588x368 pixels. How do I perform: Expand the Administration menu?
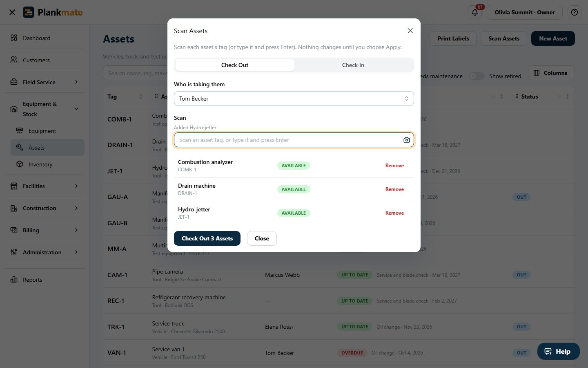pyautogui.click(x=45, y=252)
